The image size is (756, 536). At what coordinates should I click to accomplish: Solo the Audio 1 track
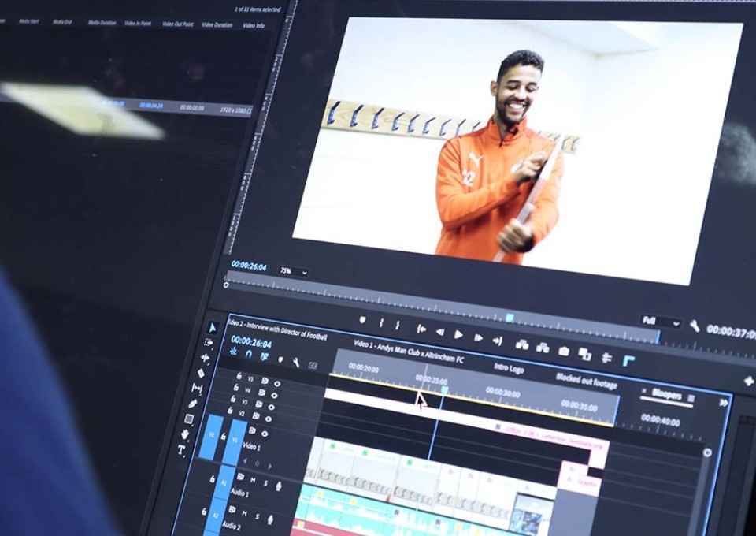coord(265,483)
